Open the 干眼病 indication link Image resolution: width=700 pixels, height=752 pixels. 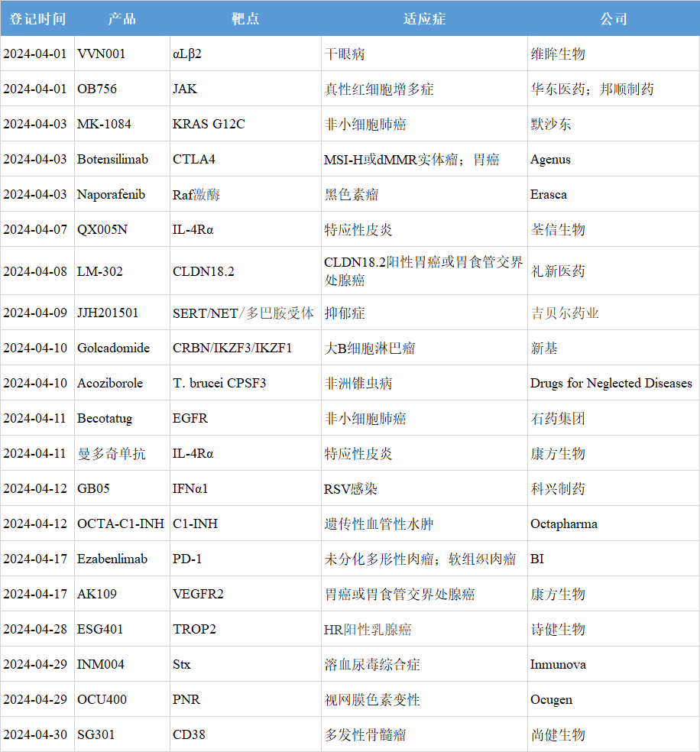[x=342, y=53]
